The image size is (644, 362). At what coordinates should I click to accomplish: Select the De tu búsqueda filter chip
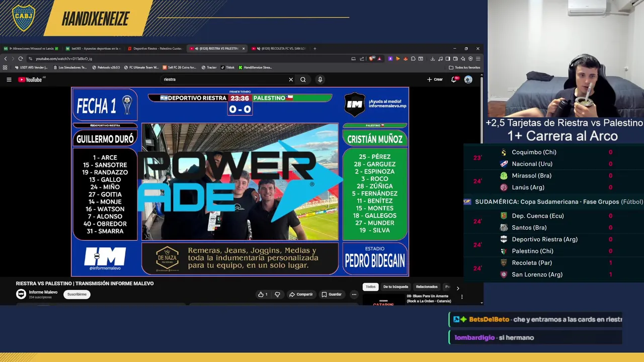pos(396,287)
